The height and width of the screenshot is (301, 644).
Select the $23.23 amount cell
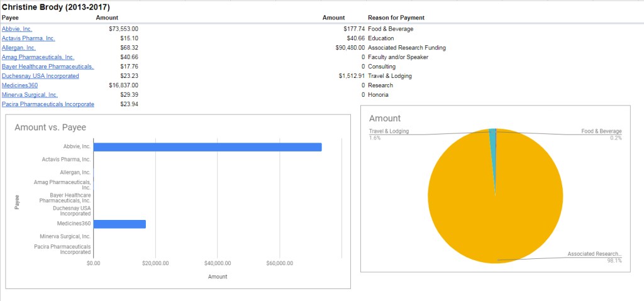pyautogui.click(x=130, y=77)
